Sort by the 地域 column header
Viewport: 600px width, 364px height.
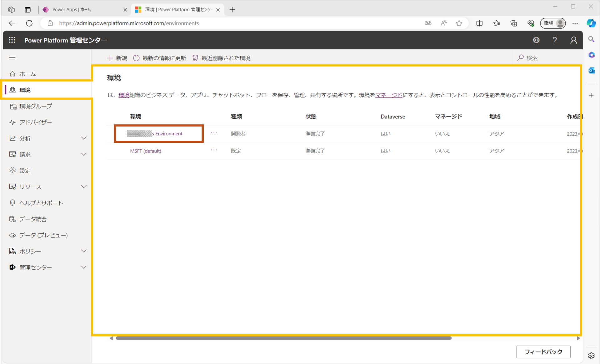495,117
